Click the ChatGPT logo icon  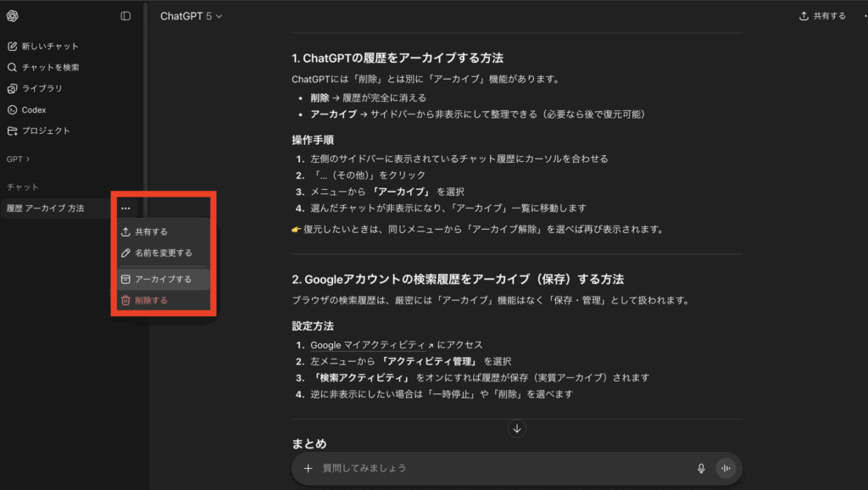[x=13, y=16]
